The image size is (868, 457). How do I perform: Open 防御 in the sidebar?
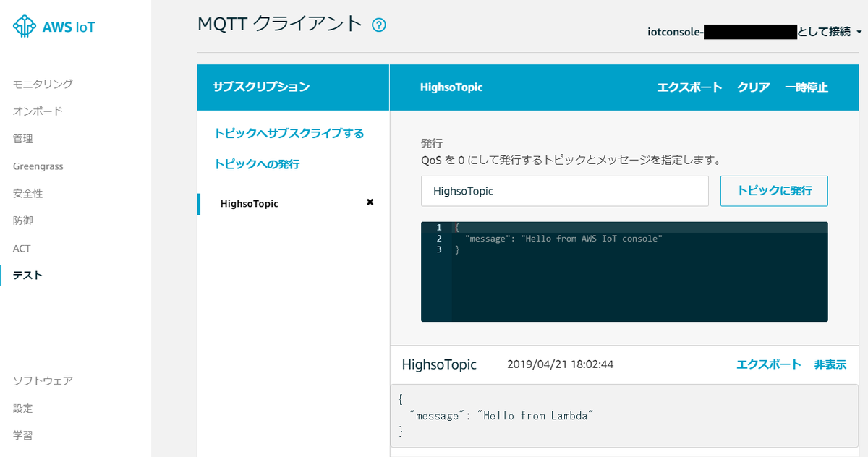[22, 221]
